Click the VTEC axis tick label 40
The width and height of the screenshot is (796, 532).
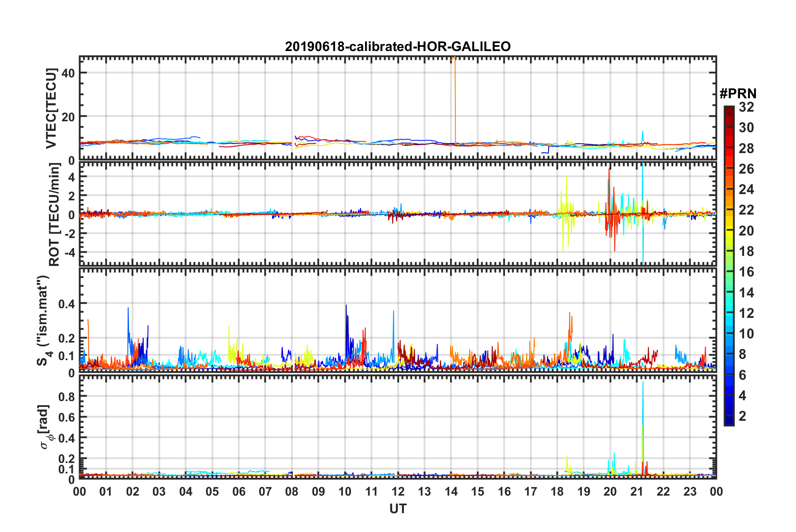pos(68,73)
